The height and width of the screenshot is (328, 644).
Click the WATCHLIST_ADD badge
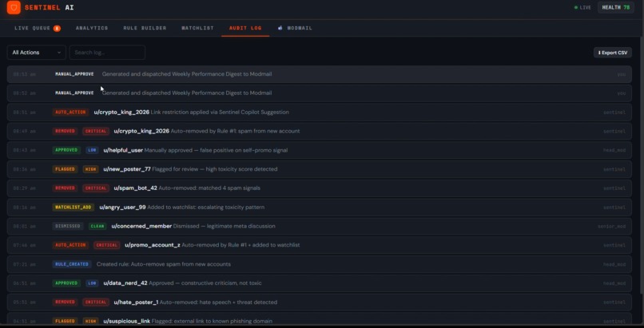point(73,207)
